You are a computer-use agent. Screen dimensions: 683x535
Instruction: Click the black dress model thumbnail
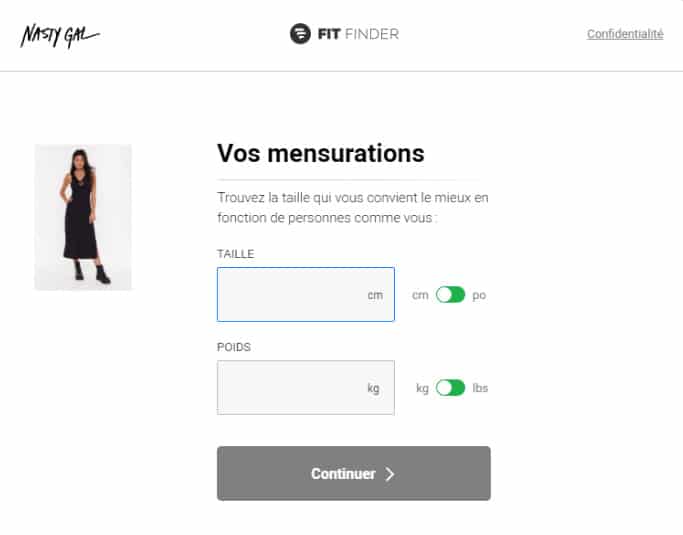click(x=83, y=217)
